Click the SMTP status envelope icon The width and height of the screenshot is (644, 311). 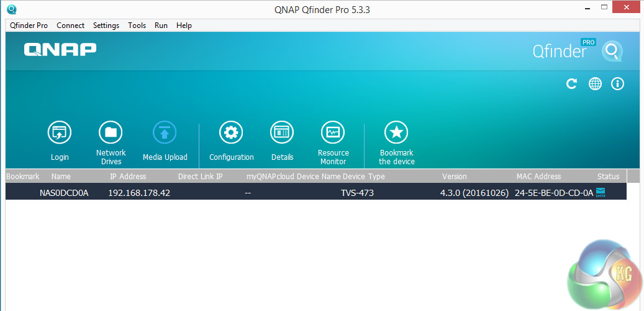[x=601, y=193]
